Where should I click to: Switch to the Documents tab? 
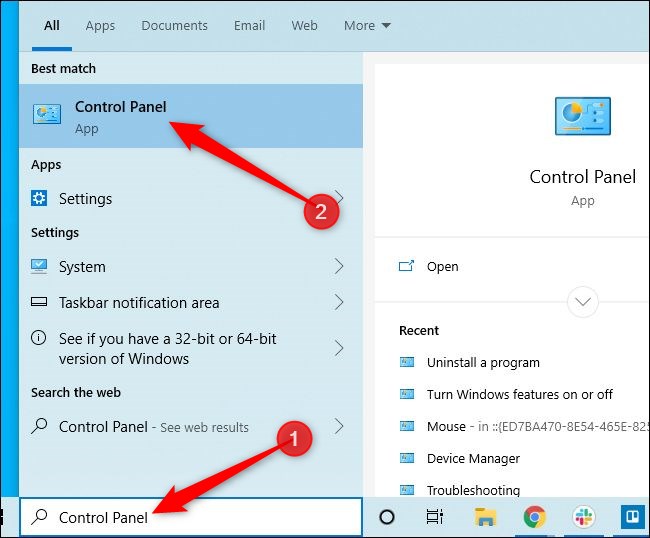(x=175, y=26)
